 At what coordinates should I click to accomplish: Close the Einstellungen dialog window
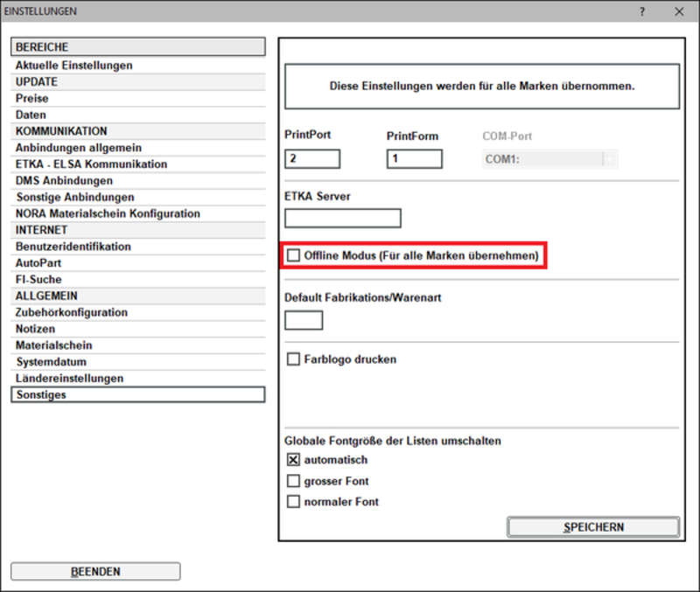pyautogui.click(x=679, y=11)
